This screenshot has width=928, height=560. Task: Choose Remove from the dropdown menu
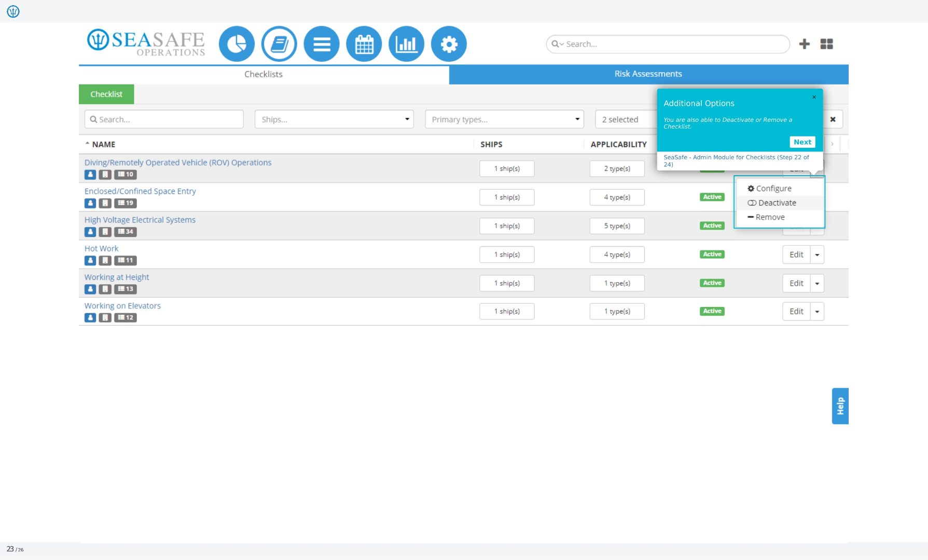coord(779,217)
